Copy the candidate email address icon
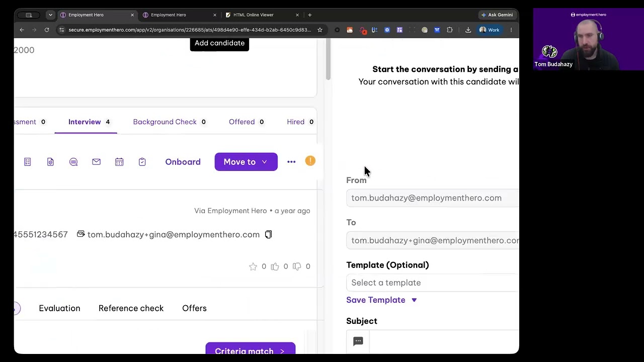644x362 pixels. [x=268, y=235]
